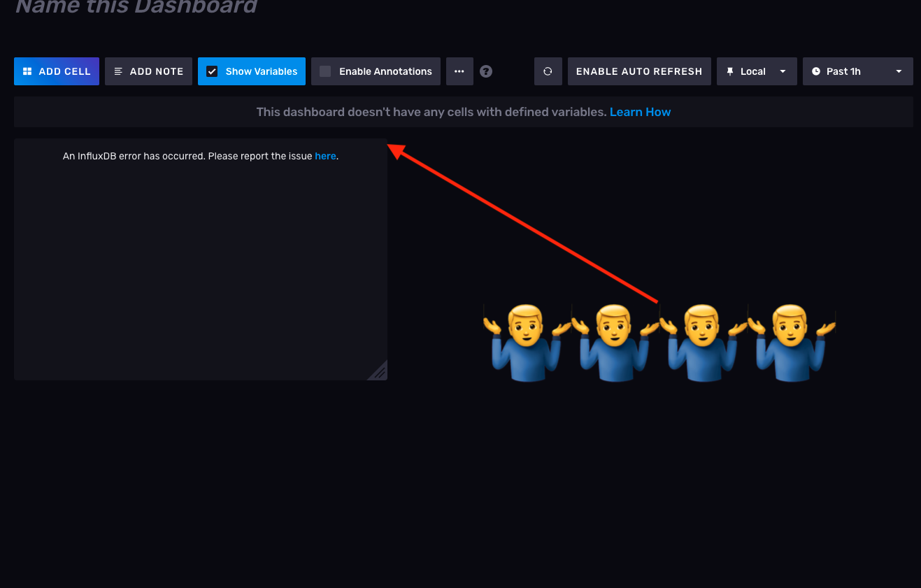Viewport: 921px width, 588px height.
Task: Open the Local timezone dropdown
Action: tap(757, 71)
